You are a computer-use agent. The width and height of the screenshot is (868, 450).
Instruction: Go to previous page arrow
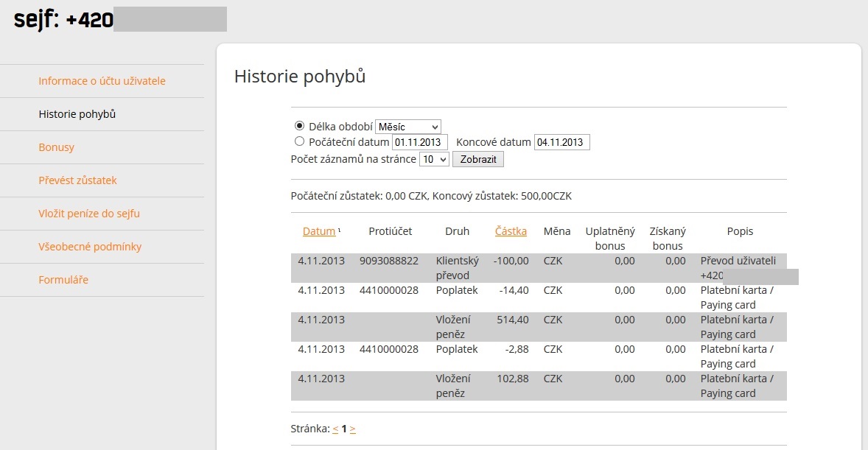(x=335, y=429)
